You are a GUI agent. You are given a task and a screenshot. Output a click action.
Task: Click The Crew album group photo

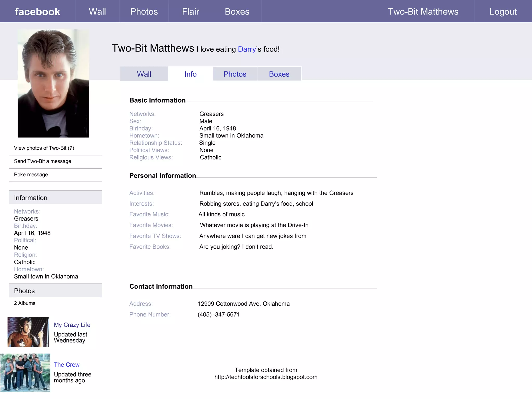point(25,372)
